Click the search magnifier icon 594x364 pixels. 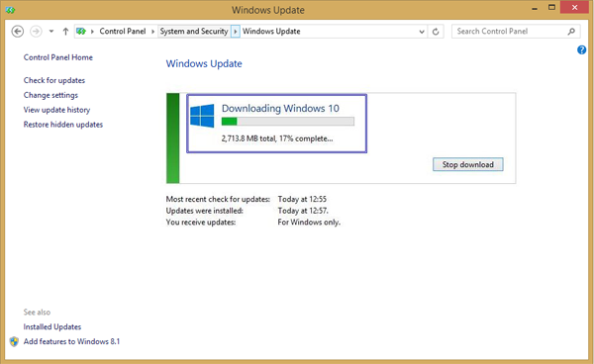tap(571, 32)
